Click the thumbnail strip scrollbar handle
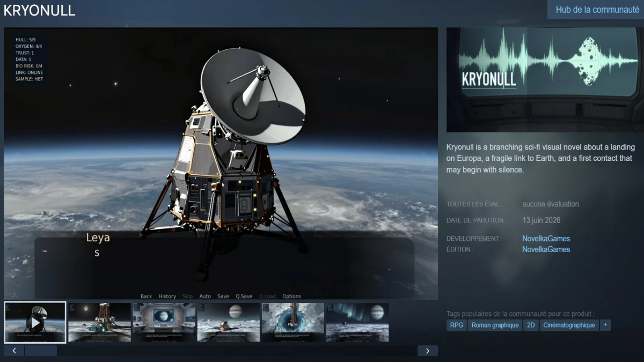The image size is (644, 362). click(41, 351)
